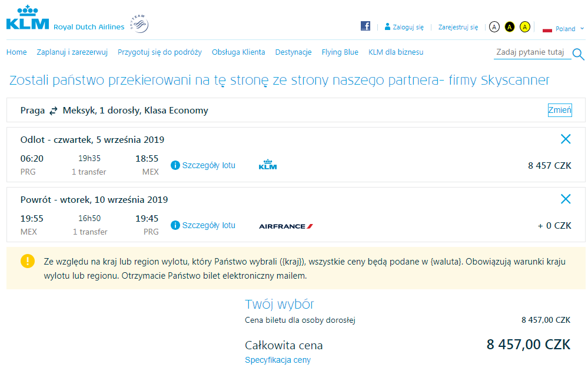Click 1 transfer under 16h50
Image resolution: width=588 pixels, height=371 pixels.
click(90, 232)
